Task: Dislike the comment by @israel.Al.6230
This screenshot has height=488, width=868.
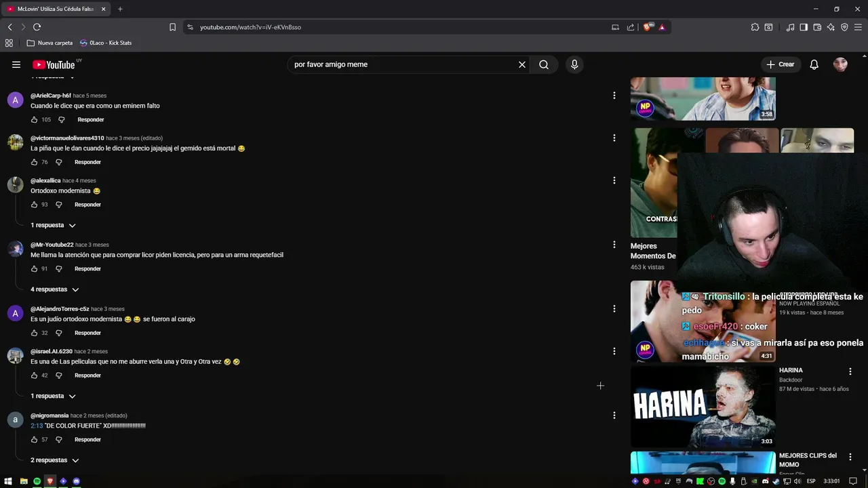Action: [x=58, y=375]
